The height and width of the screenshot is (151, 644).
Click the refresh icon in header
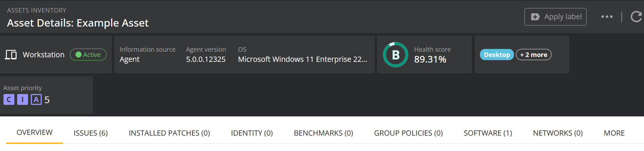coord(636,17)
